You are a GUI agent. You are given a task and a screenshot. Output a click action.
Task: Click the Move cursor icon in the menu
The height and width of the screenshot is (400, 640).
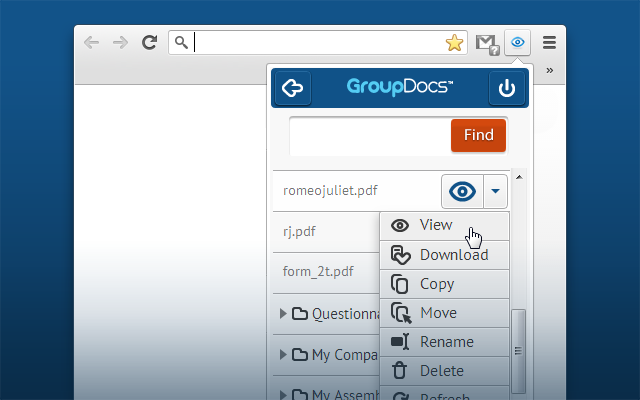coord(401,313)
